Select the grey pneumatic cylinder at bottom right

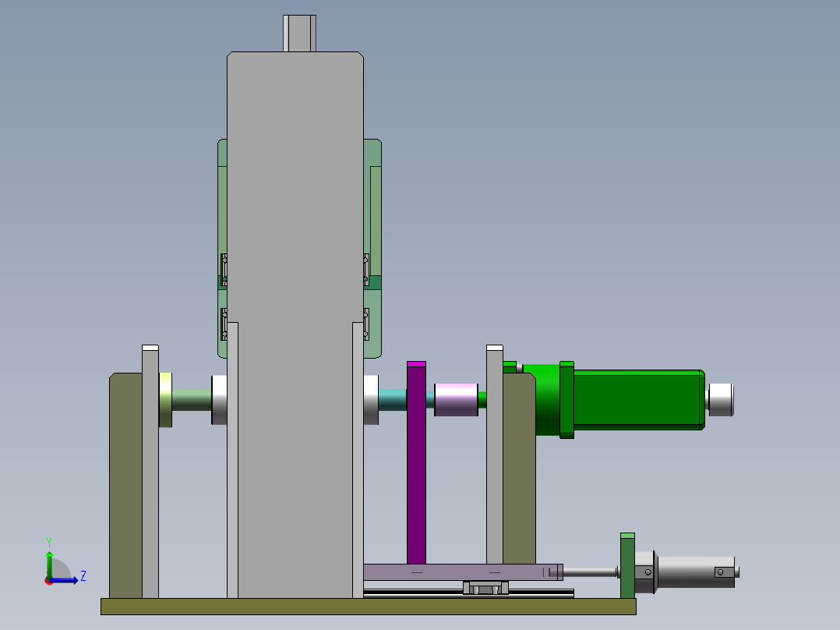[x=695, y=572]
